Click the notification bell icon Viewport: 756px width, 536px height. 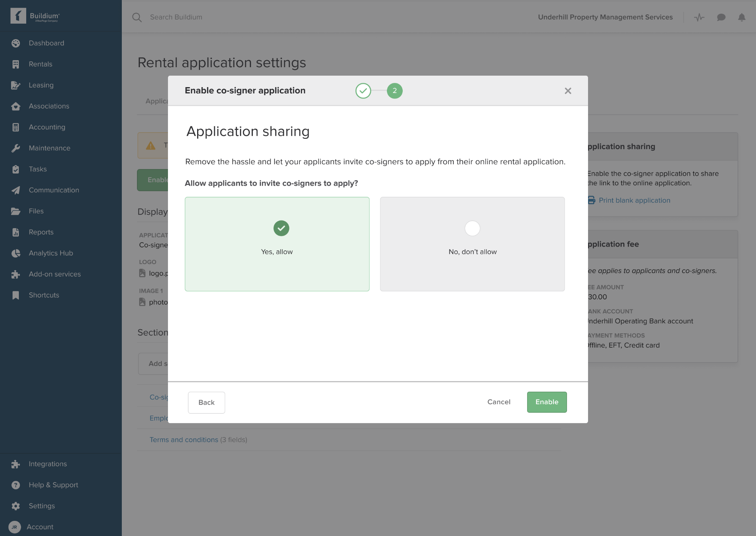pos(741,17)
